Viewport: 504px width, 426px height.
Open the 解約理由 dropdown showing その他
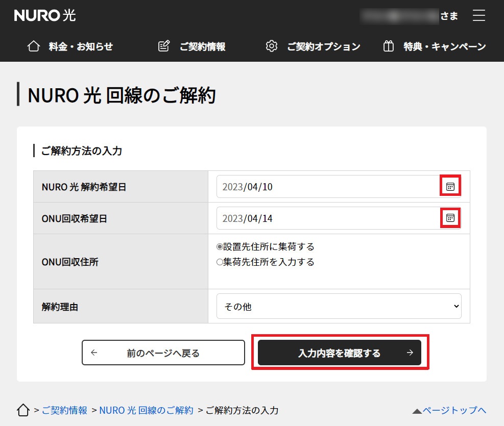coord(339,306)
